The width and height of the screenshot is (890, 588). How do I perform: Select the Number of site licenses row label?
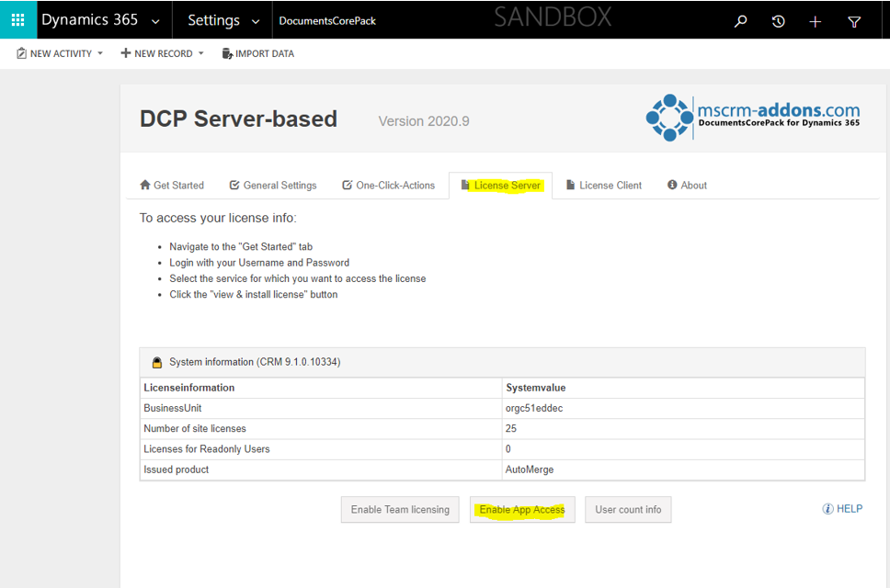point(195,429)
